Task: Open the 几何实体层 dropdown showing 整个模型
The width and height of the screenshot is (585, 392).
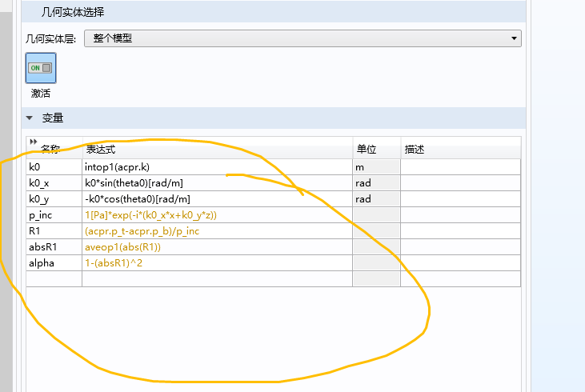Action: pos(302,38)
